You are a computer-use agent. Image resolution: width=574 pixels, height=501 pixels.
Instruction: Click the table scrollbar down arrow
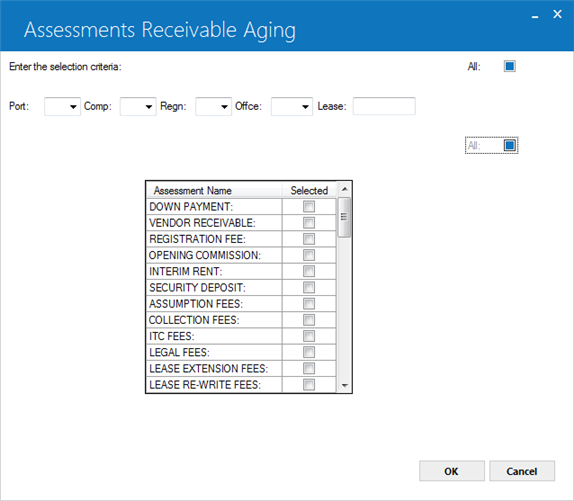click(344, 385)
